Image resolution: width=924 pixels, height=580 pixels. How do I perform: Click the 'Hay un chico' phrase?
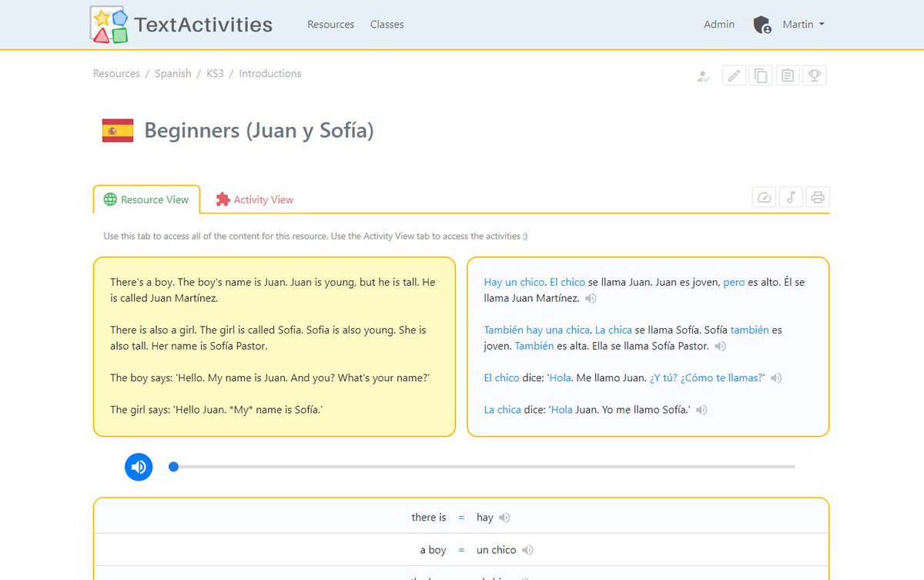pos(514,283)
